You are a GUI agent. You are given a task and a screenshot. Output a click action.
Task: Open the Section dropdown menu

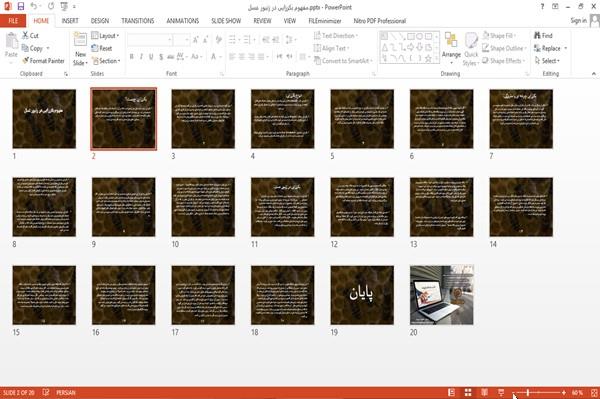tap(106, 61)
